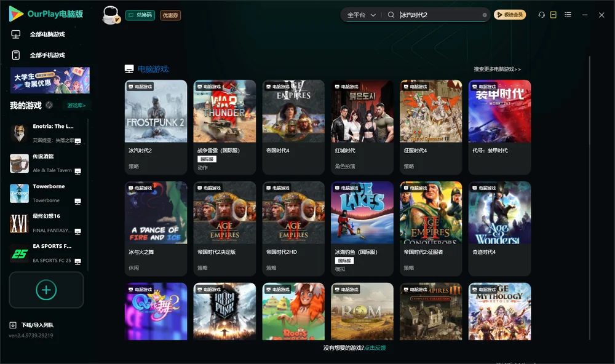Click into the search input field

[439, 15]
